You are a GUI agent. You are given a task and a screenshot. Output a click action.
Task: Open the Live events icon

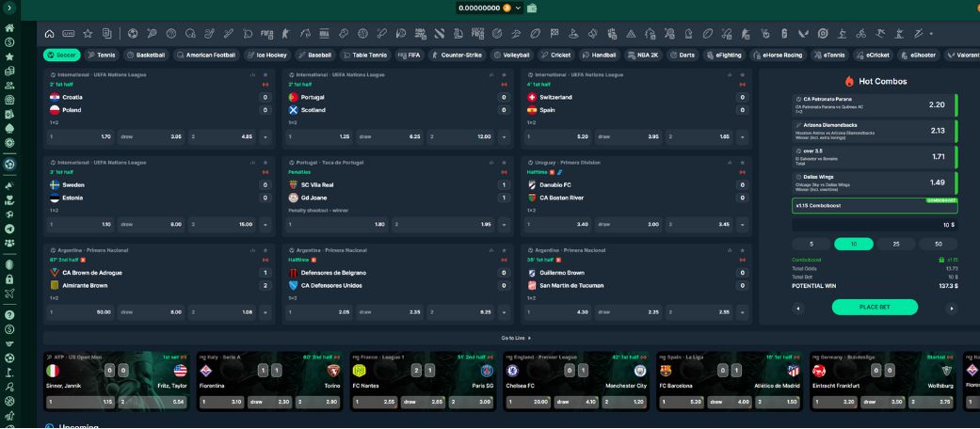pos(68,34)
